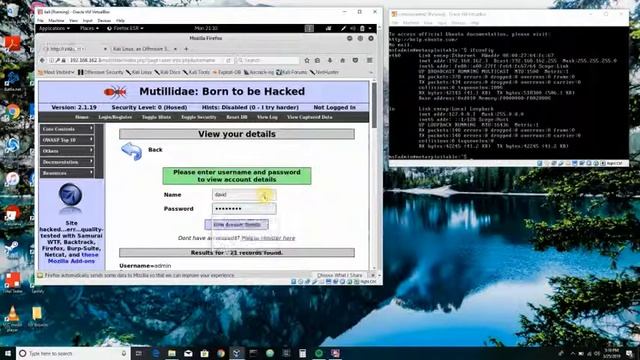The height and width of the screenshot is (360, 640).
Task: Reload the page with the refresh icon
Action: point(228,60)
